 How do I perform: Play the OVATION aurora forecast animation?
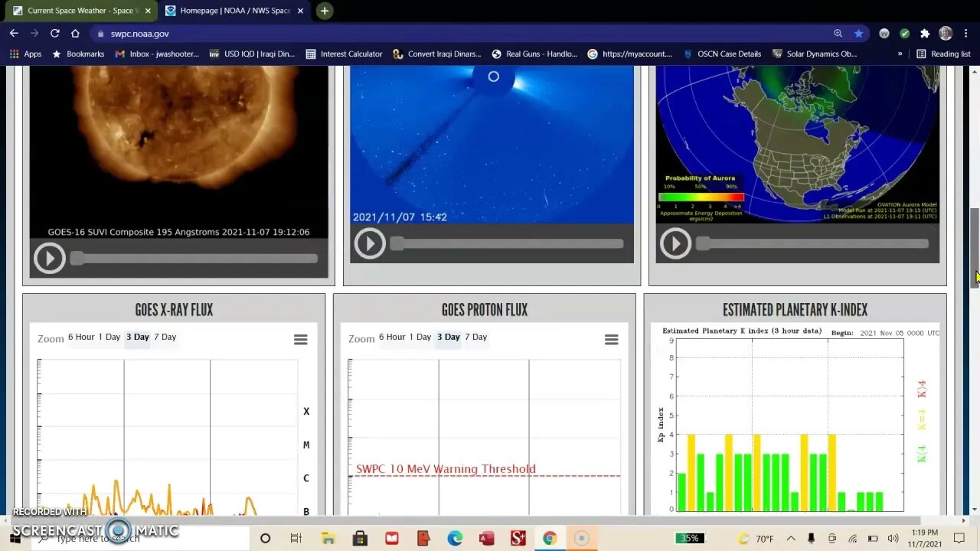pos(675,243)
